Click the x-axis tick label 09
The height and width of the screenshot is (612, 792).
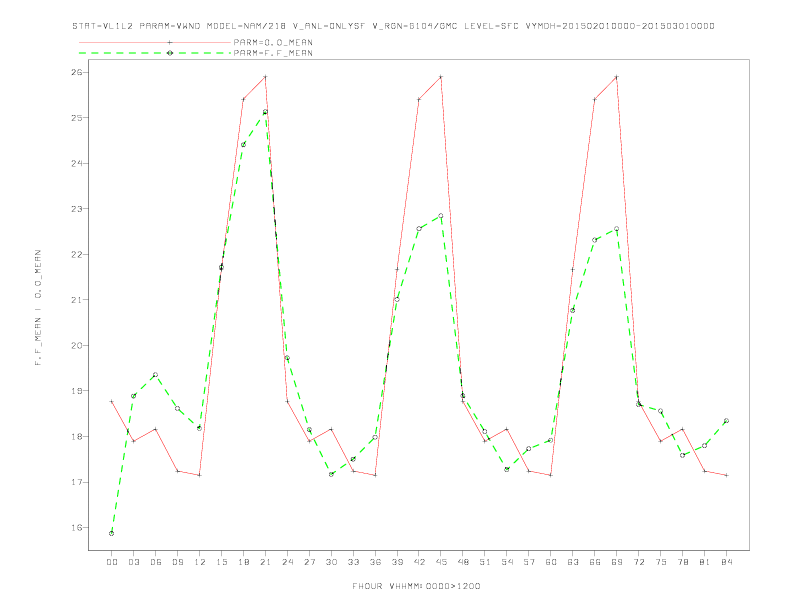coord(177,562)
